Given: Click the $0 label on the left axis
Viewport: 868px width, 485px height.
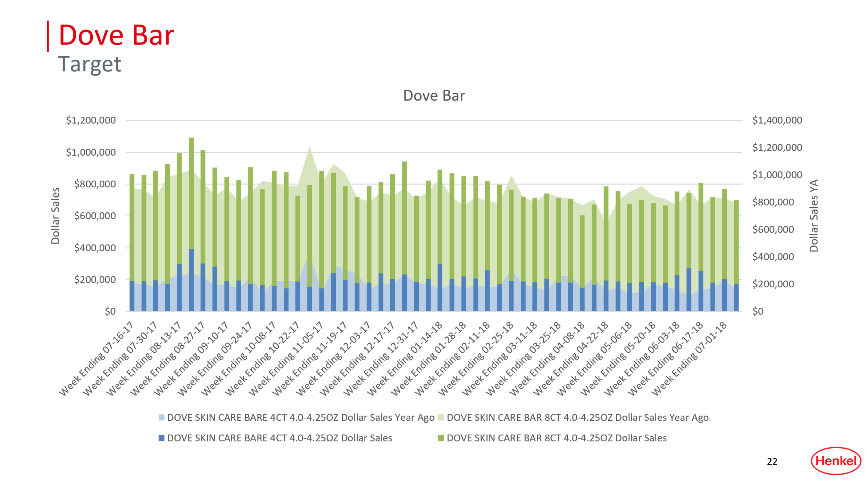Looking at the screenshot, I should pyautogui.click(x=110, y=311).
